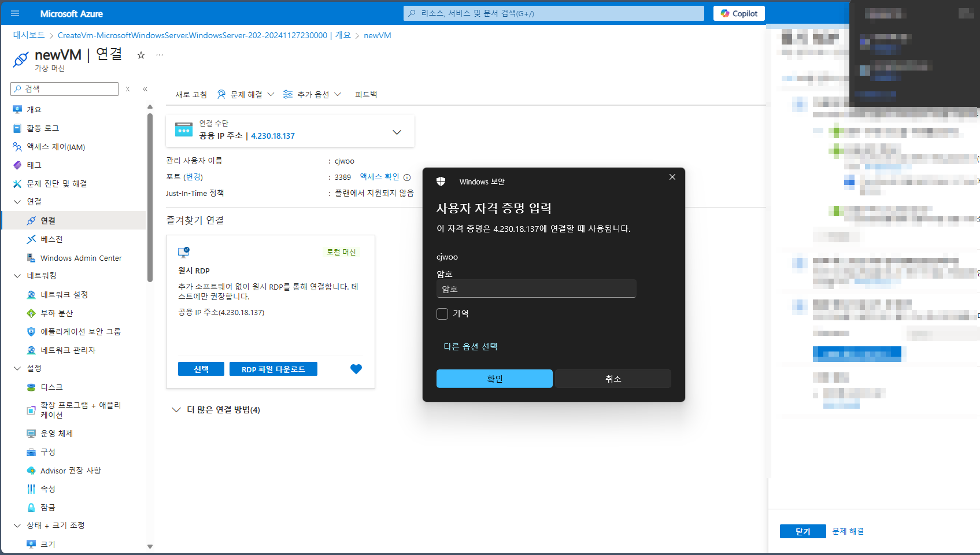Open the Azure portal hamburger menu

(15, 13)
